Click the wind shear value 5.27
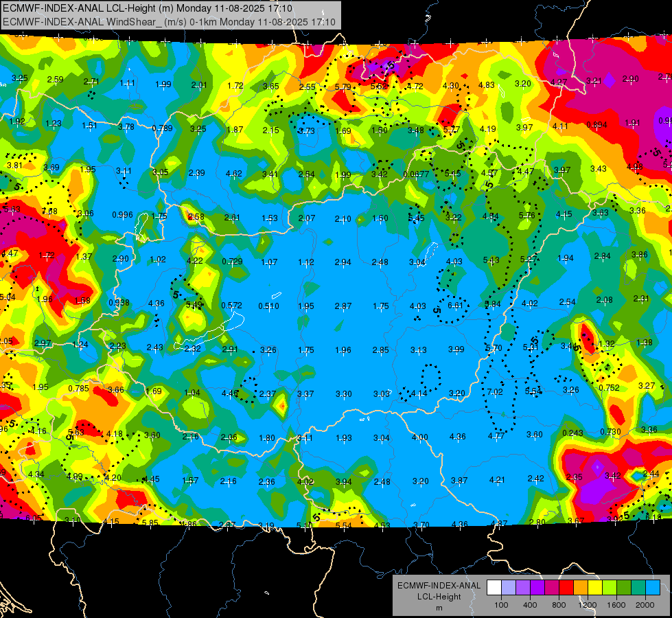 (529, 259)
